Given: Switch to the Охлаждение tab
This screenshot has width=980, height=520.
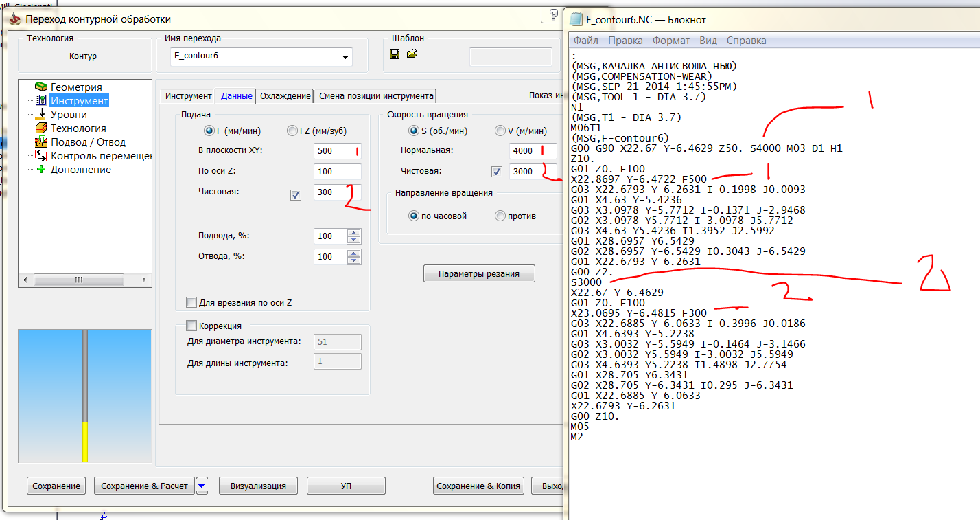Looking at the screenshot, I should (x=285, y=96).
